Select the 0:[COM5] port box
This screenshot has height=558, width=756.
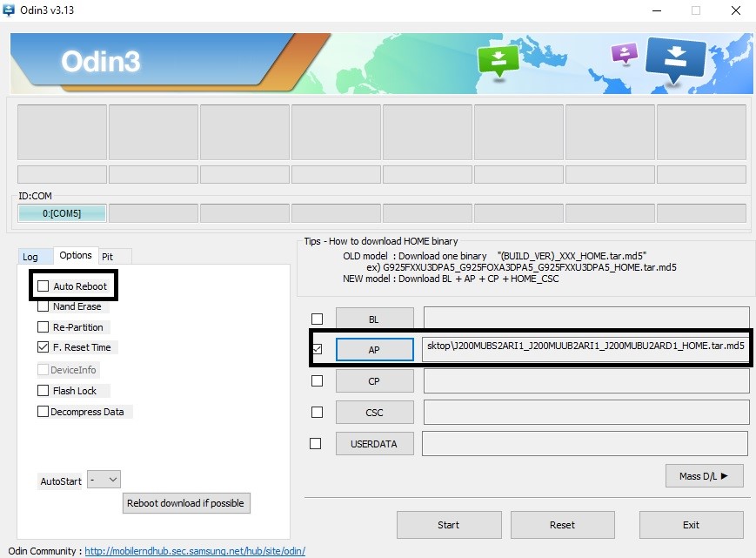click(x=62, y=213)
